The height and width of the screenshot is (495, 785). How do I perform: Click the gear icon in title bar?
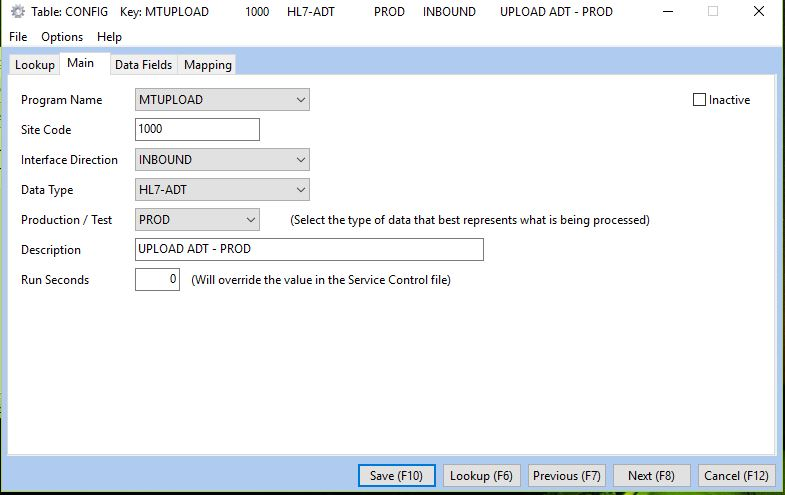point(18,12)
